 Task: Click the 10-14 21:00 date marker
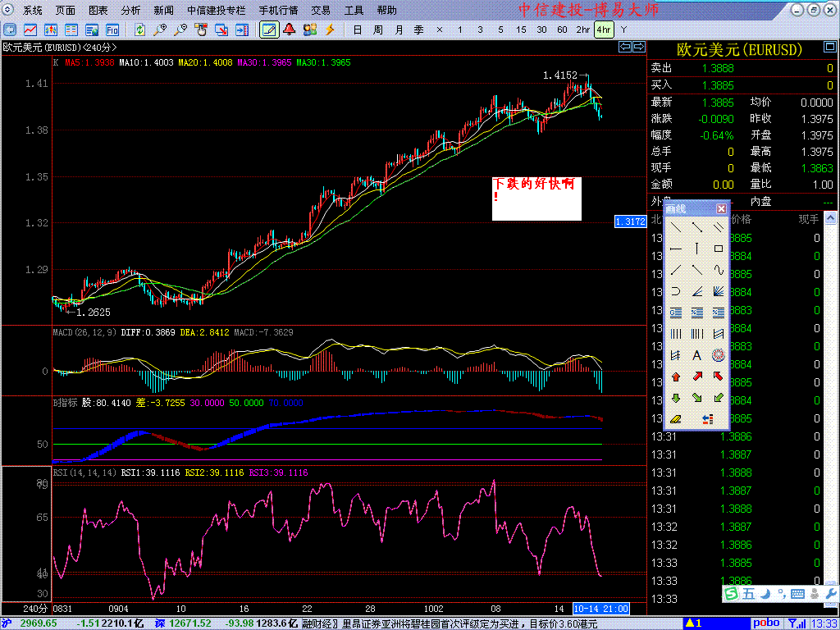[601, 609]
